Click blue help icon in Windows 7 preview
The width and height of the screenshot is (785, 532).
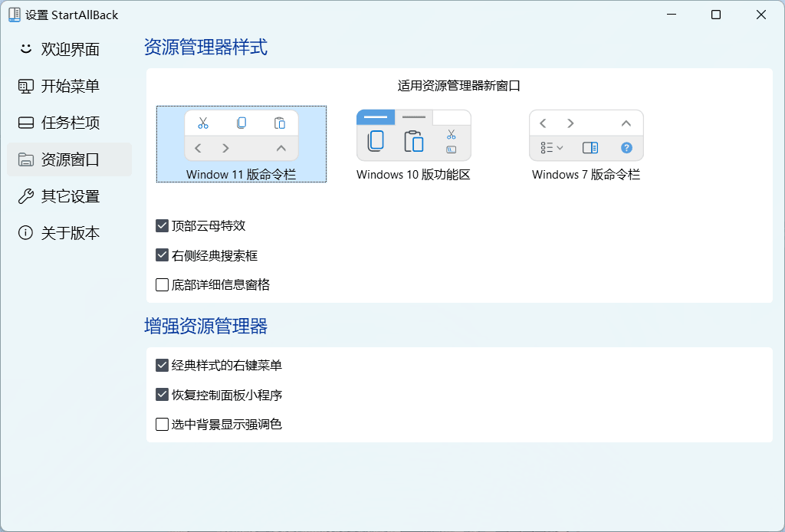626,148
